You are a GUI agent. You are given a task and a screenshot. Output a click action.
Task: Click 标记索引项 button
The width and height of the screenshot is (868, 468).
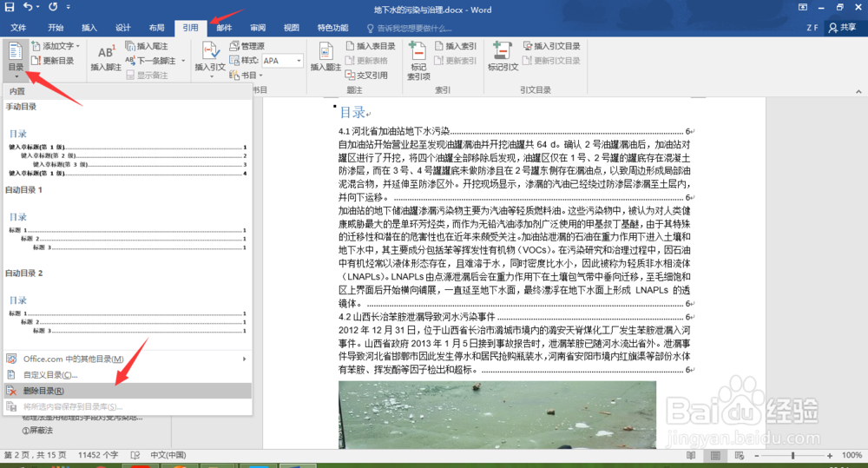pos(418,61)
